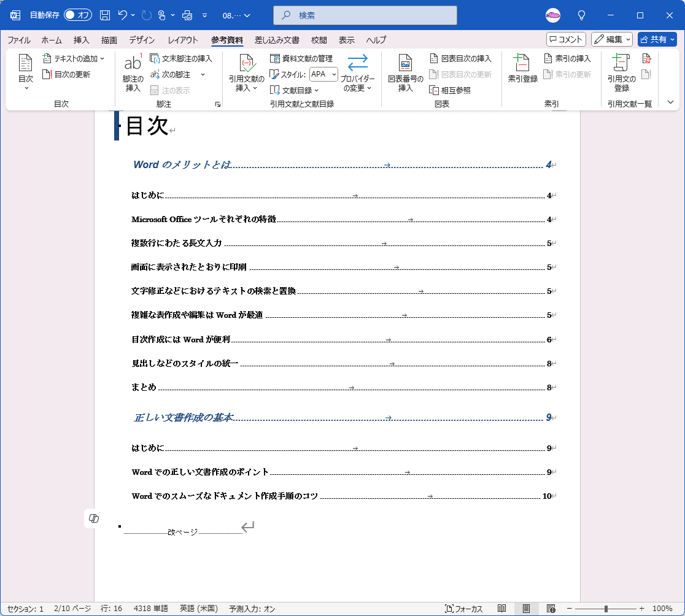Image resolution: width=685 pixels, height=616 pixels.
Task: Click 索引登録 button
Action: [x=522, y=69]
